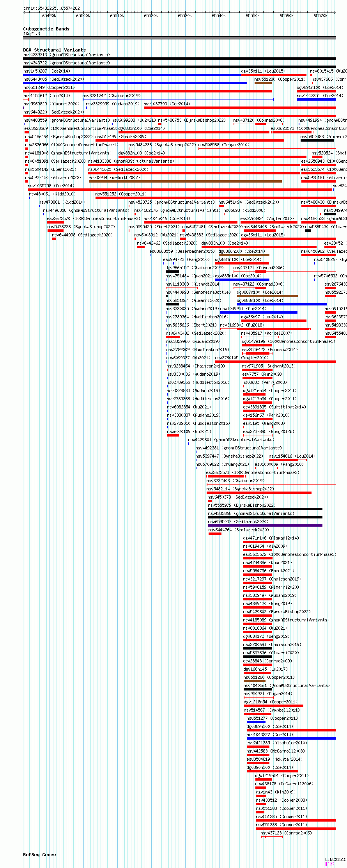Open dgv36n111 (Lou2015) label
The width and height of the screenshot is (347, 868).
263,235
